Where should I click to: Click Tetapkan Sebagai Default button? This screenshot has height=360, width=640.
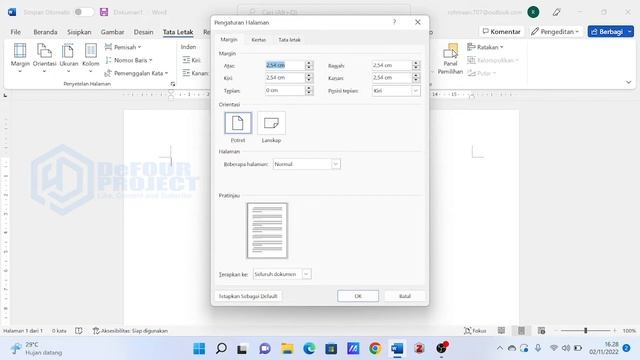[x=248, y=296]
